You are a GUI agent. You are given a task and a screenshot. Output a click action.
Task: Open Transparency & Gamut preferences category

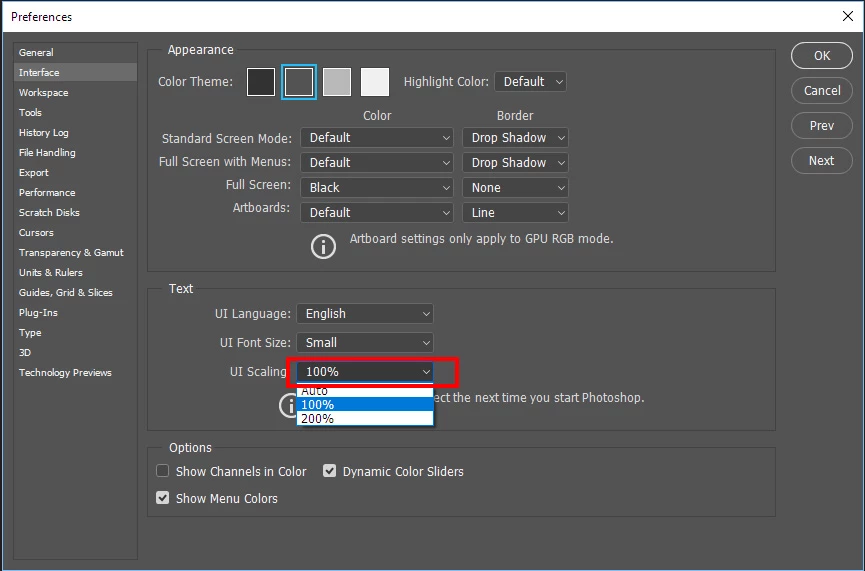(x=75, y=253)
